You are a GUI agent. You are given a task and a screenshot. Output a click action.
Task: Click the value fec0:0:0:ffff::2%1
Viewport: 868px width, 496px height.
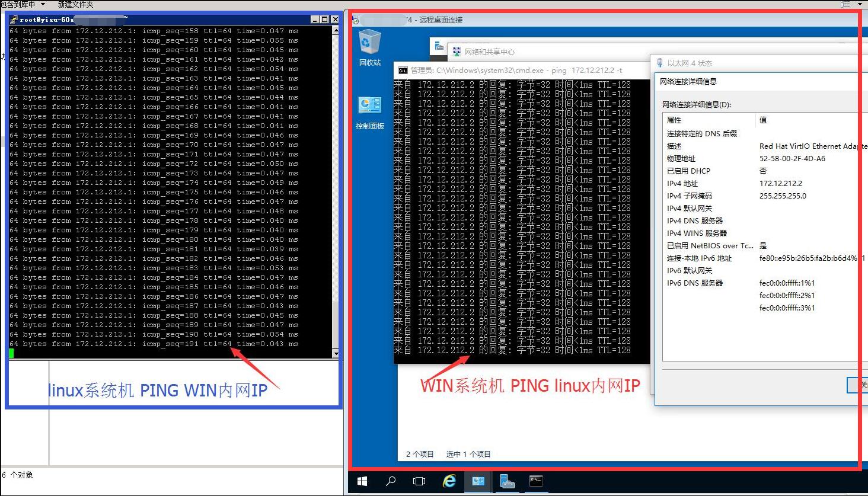(787, 295)
